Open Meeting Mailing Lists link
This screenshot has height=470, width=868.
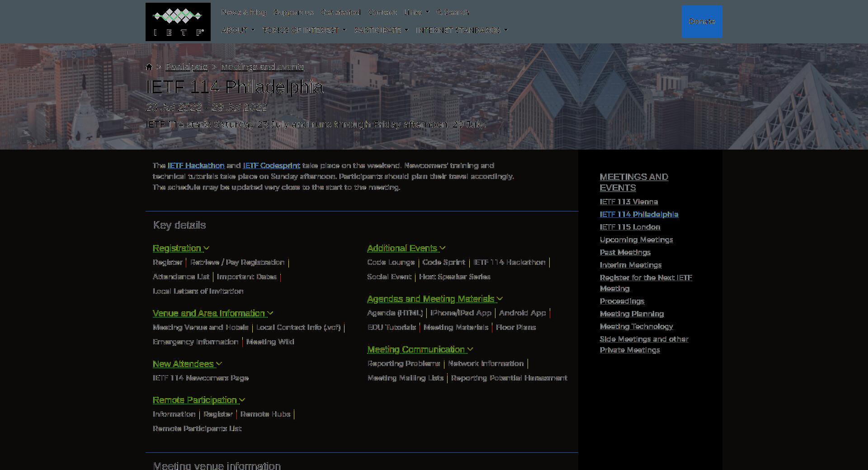click(406, 378)
